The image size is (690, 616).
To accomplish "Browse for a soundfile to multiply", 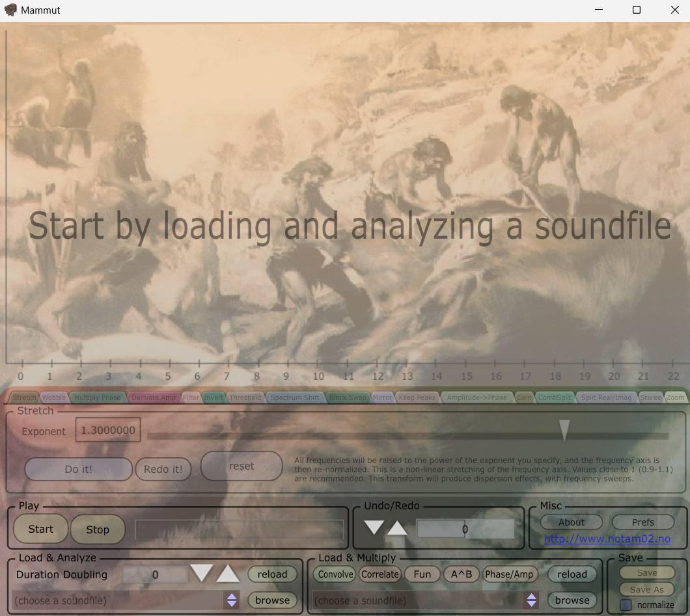I will pos(572,600).
